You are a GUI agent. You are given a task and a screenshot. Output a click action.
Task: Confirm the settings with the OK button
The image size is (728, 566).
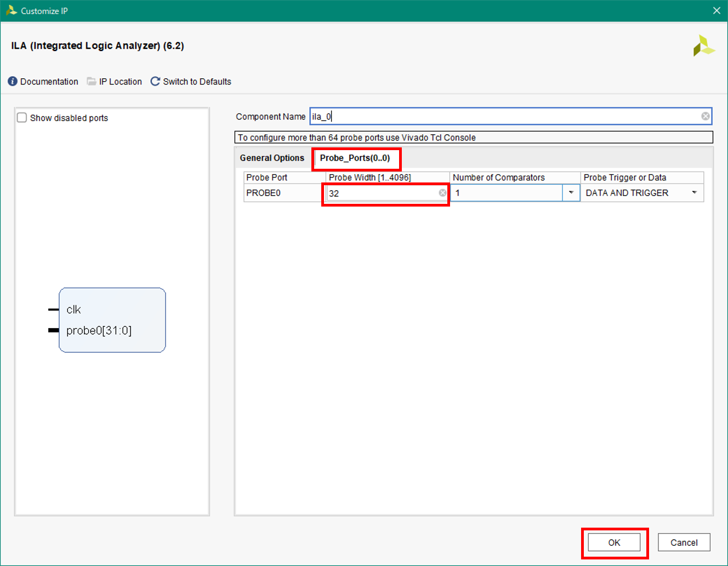[x=614, y=542]
